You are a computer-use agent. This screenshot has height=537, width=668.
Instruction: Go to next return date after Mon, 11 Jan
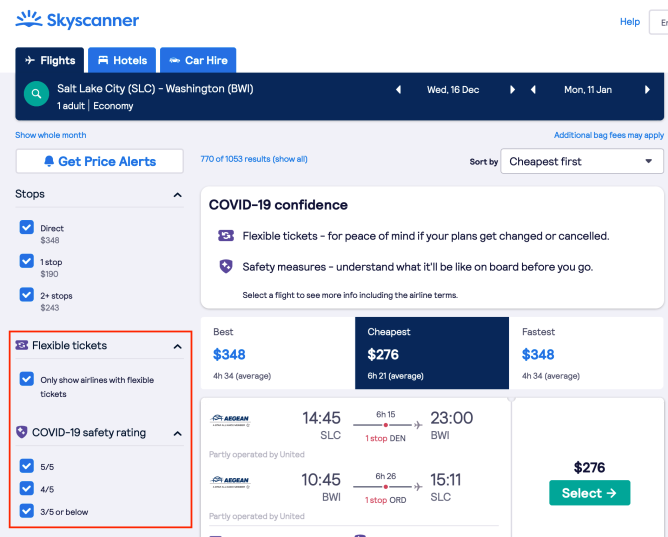647,89
